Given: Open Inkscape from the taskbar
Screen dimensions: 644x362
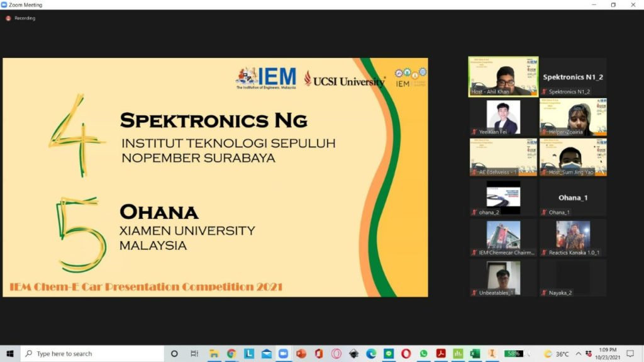Looking at the screenshot, I should (353, 354).
